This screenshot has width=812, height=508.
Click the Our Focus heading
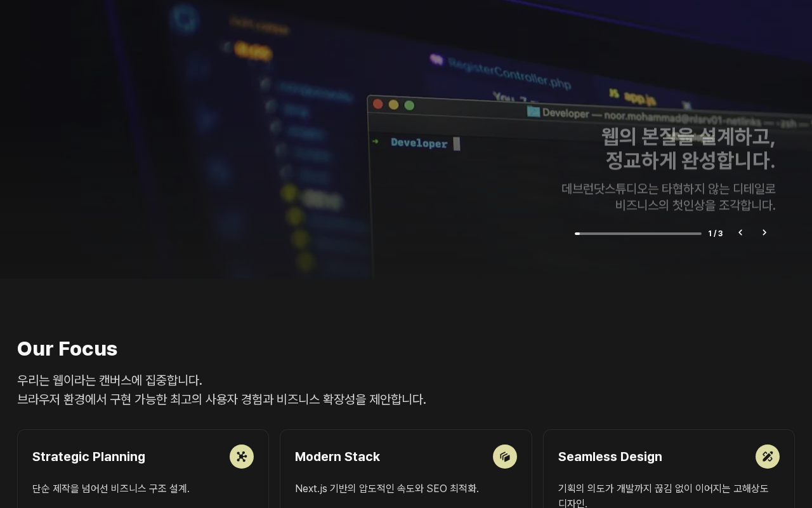[x=67, y=349]
